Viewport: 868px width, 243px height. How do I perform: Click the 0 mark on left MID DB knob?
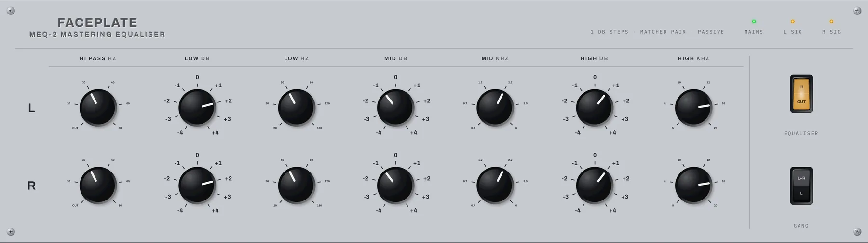tap(396, 77)
